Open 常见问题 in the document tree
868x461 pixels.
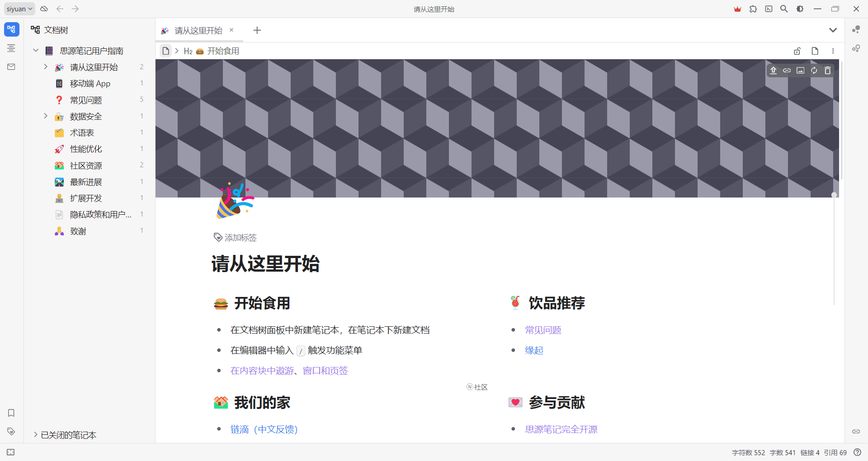tap(86, 100)
